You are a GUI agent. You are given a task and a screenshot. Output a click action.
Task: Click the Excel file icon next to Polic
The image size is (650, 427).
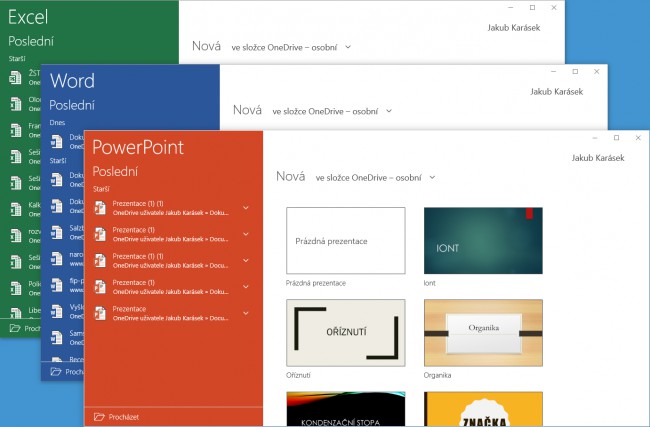click(16, 288)
